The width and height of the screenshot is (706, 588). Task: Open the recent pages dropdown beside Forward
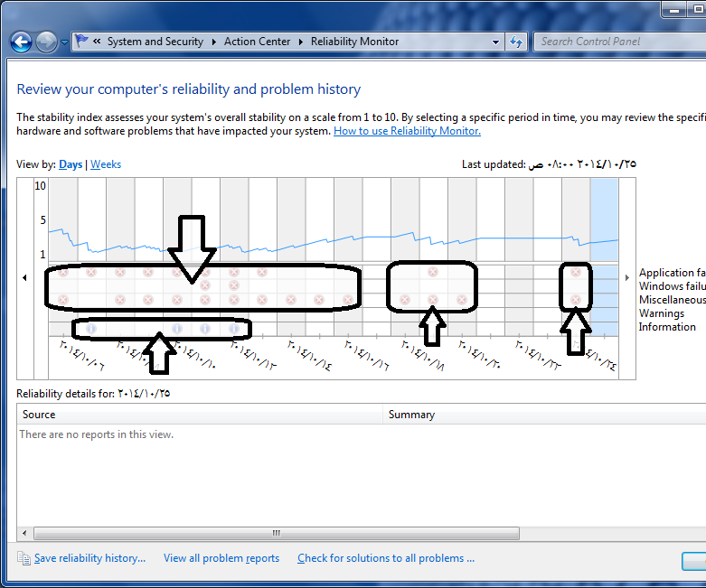pos(64,42)
